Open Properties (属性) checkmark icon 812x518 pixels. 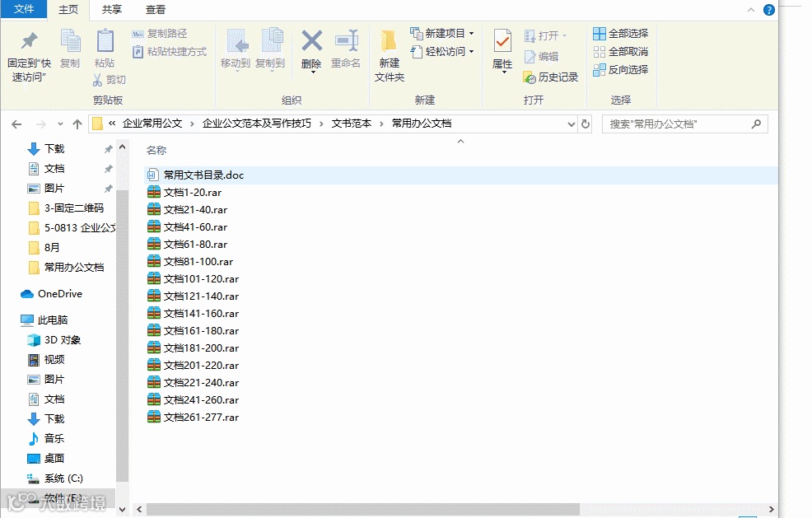click(502, 40)
